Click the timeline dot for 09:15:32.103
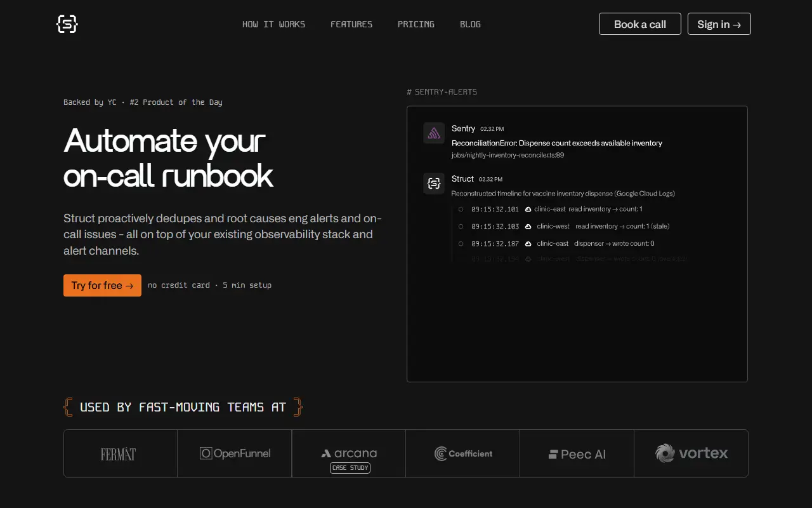The image size is (812, 508). click(461, 226)
